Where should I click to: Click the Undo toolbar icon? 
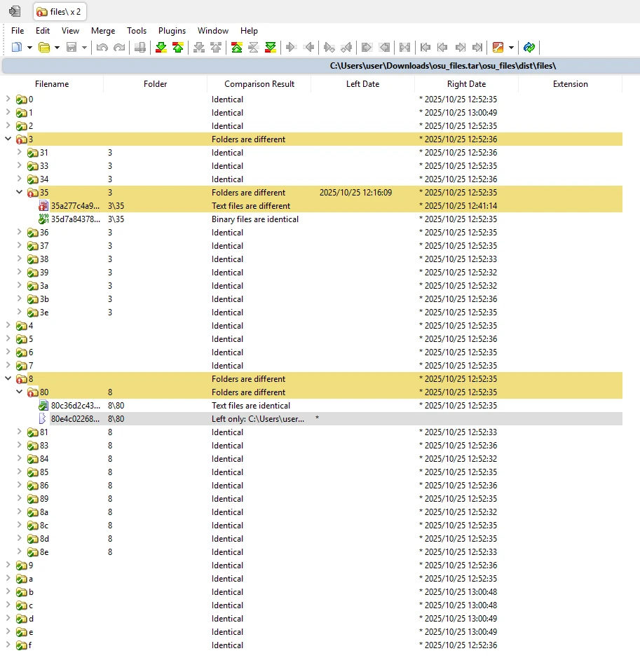(102, 48)
